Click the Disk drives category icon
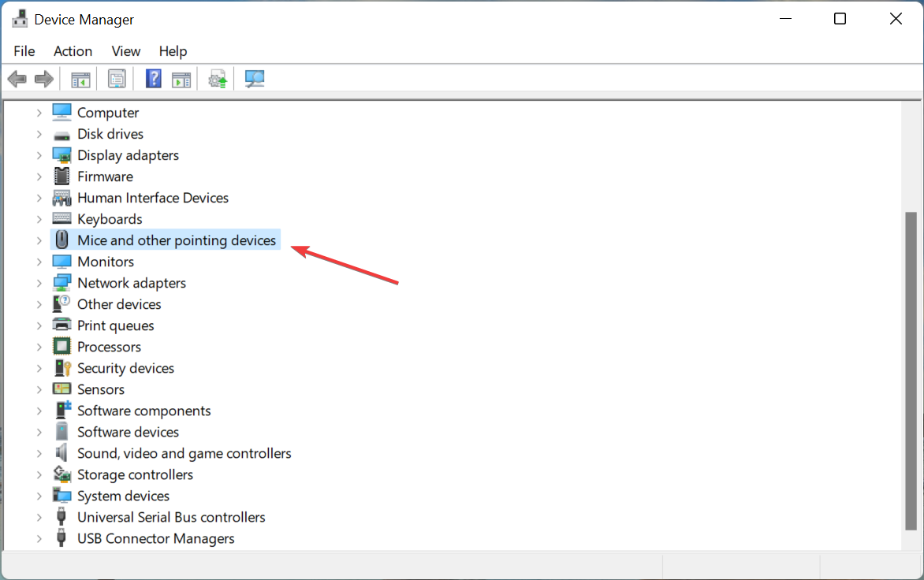Viewport: 924px width, 580px height. [x=61, y=135]
